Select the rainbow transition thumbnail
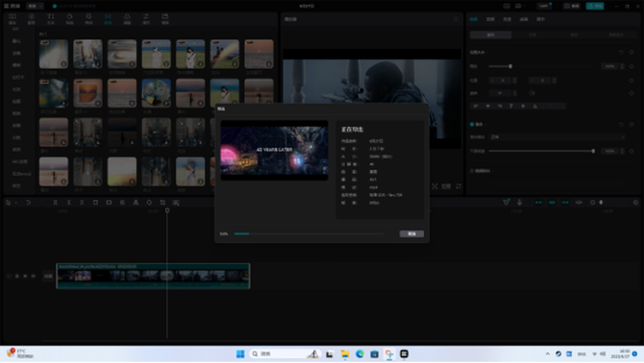The image size is (644, 363). 224,54
